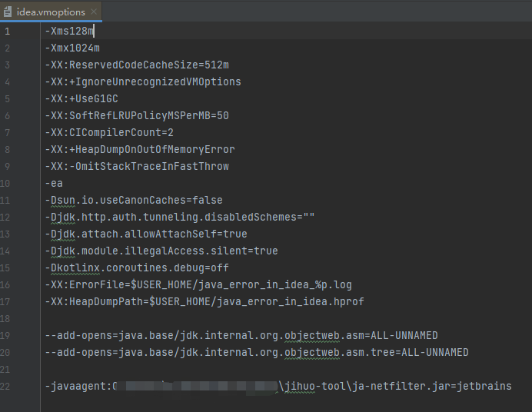Click the SoftRefLRUPolicyMSPerMB=50 line

pyautogui.click(x=137, y=115)
